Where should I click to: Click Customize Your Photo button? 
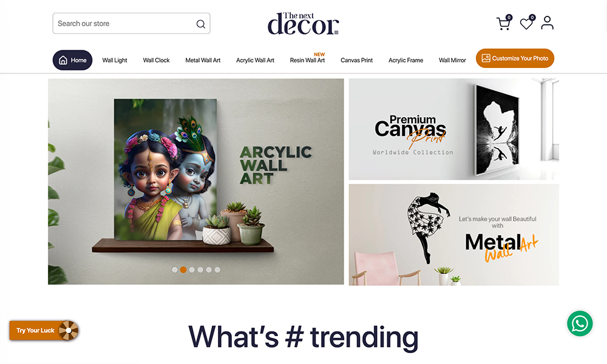coord(515,58)
